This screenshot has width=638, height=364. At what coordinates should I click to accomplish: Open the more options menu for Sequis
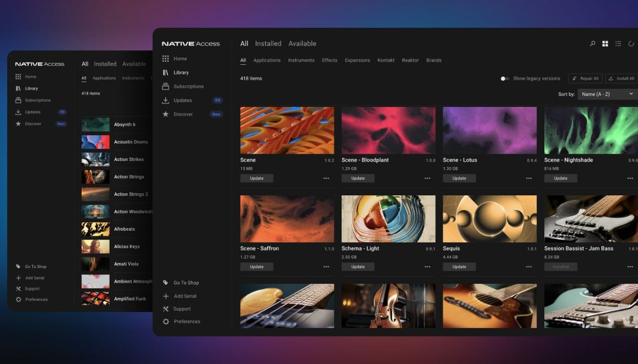click(529, 267)
